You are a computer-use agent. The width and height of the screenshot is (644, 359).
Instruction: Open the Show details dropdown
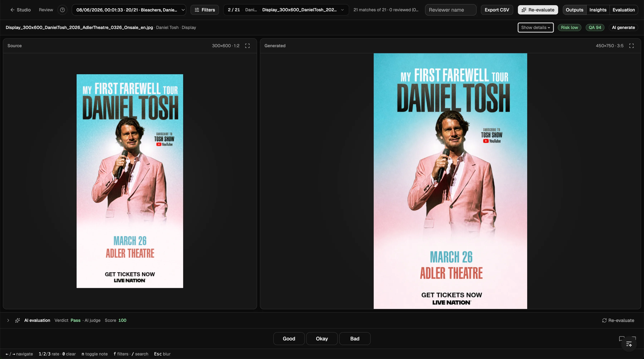(535, 28)
